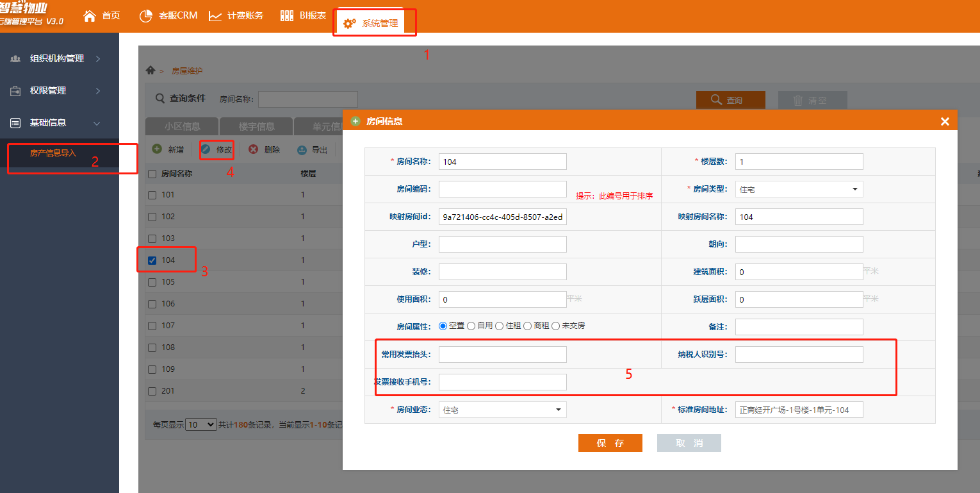Click into the 纳税人识别号 input field
980x493 pixels.
click(x=799, y=355)
